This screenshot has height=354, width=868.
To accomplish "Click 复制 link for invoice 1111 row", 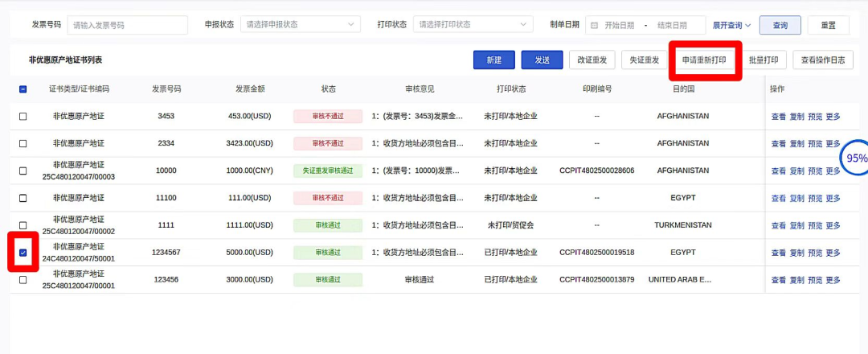I will click(x=796, y=225).
